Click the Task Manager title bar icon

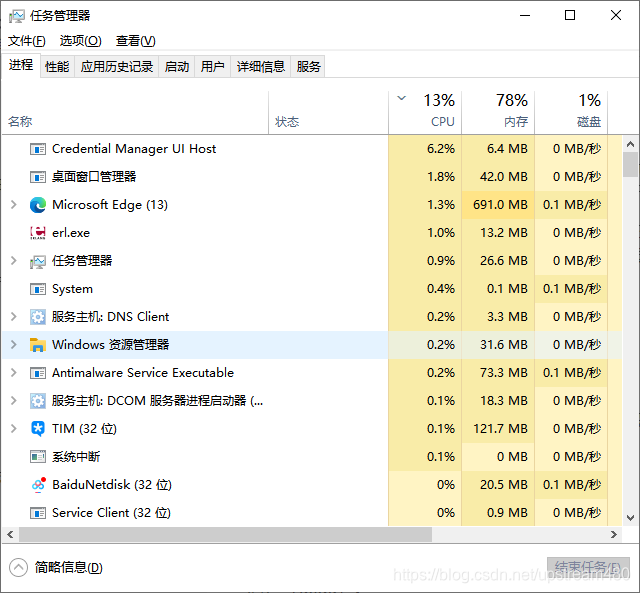[x=17, y=16]
